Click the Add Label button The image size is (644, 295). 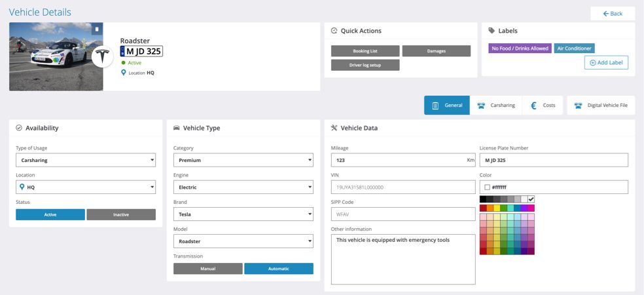click(x=606, y=62)
